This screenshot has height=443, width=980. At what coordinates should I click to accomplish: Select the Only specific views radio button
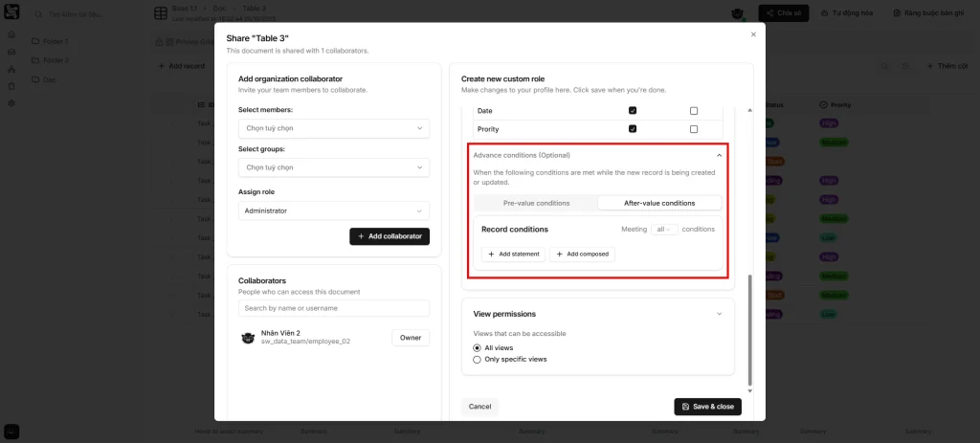[x=478, y=360]
